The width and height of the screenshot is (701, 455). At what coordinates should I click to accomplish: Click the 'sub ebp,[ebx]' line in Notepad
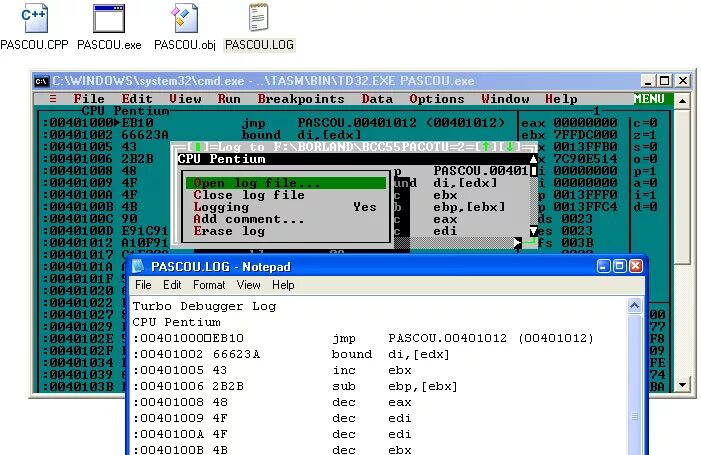click(296, 386)
